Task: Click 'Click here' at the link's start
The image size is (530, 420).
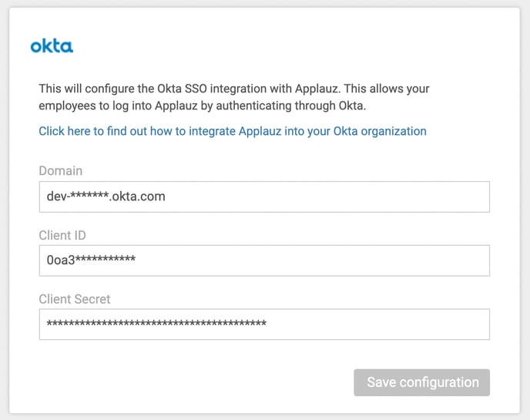Action: pos(64,131)
